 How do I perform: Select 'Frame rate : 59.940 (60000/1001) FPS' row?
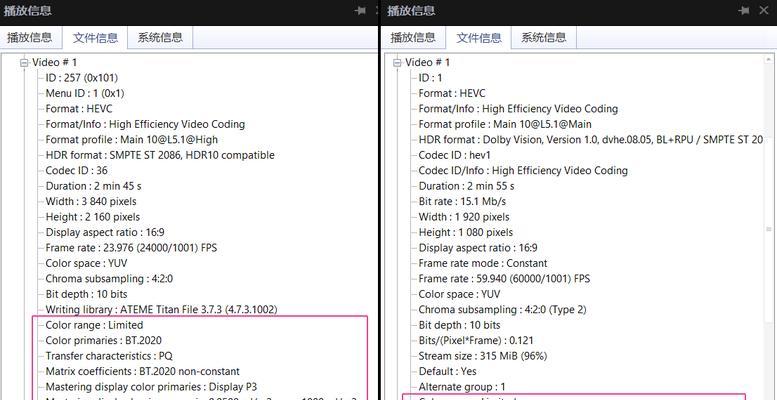coord(504,279)
